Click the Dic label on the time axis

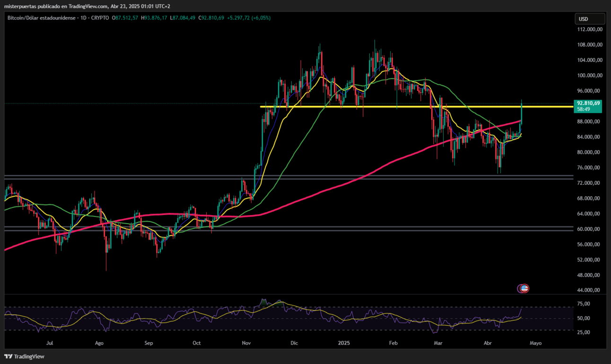pyautogui.click(x=294, y=343)
